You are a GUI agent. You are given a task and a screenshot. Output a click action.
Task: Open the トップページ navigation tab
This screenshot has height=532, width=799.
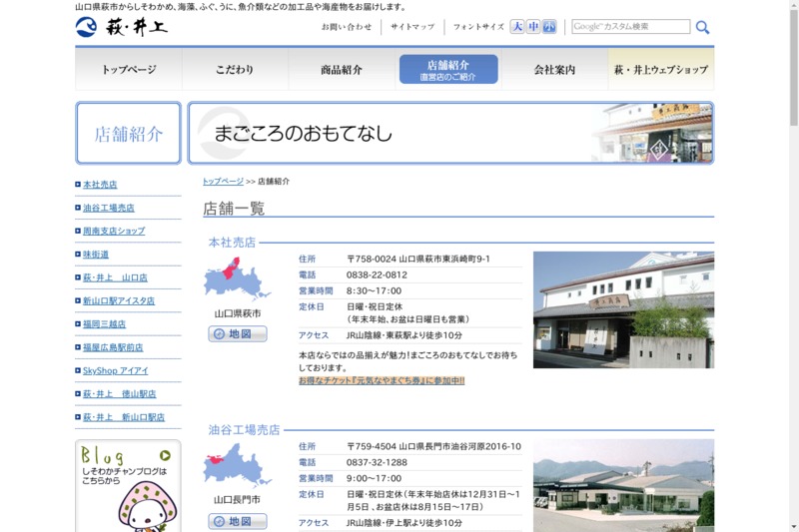pos(129,70)
